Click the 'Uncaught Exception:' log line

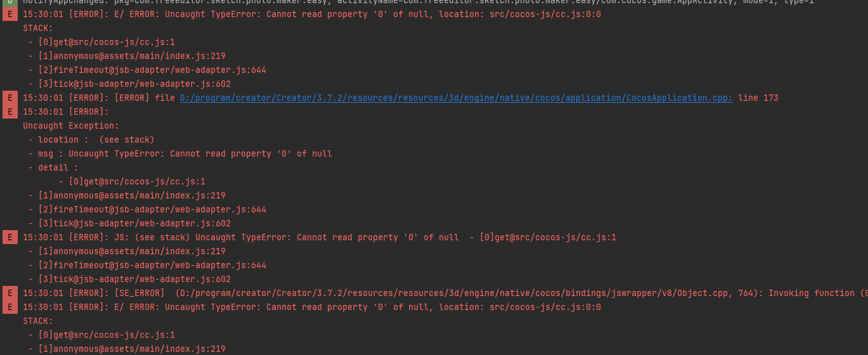coord(70,126)
